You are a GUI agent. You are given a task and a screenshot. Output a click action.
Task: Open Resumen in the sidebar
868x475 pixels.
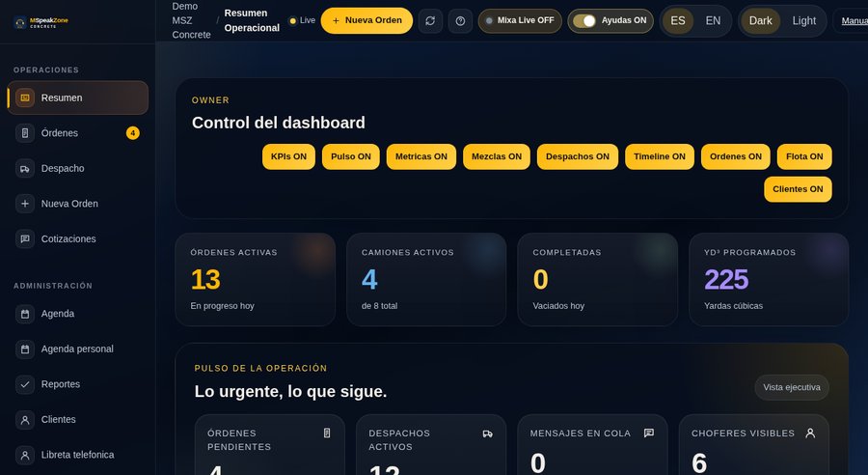(x=78, y=98)
